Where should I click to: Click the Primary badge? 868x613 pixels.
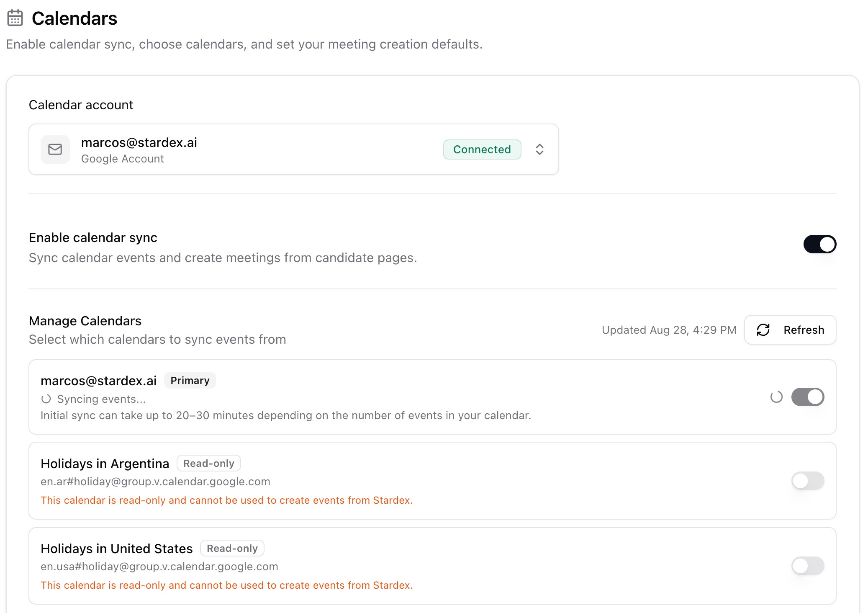[190, 381]
